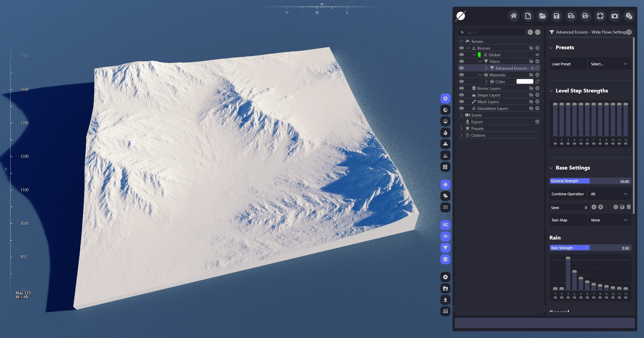The width and height of the screenshot is (644, 338).
Task: Click the Home icon in top toolbar
Action: [514, 16]
